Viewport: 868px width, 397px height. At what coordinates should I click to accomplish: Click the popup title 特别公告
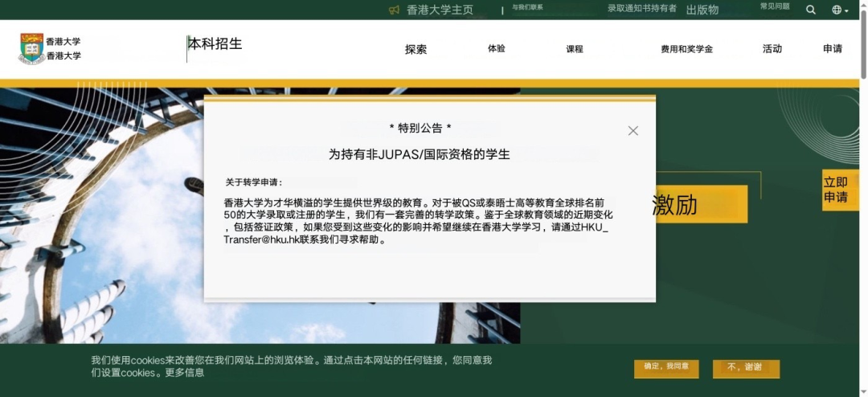pyautogui.click(x=420, y=128)
